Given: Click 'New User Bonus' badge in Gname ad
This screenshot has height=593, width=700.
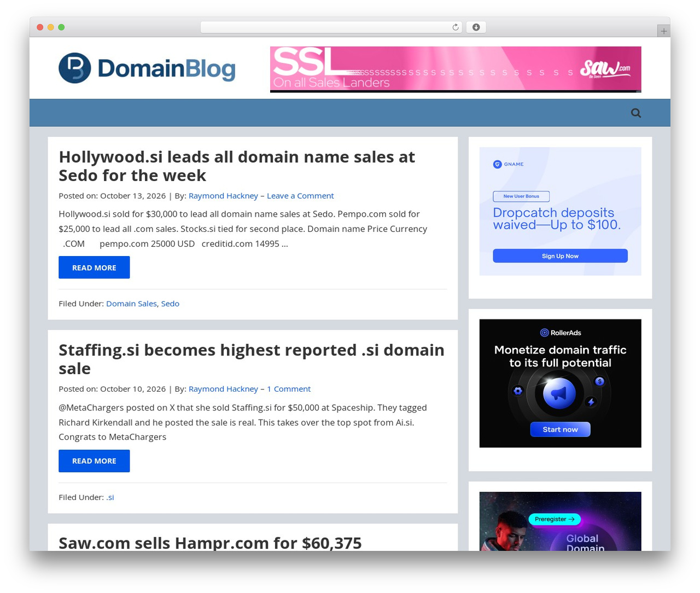Looking at the screenshot, I should [521, 196].
